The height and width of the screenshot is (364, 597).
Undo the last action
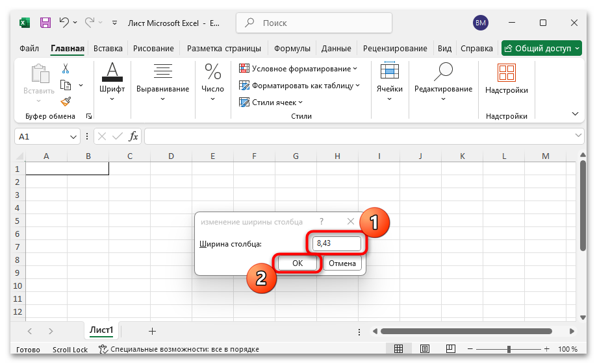64,23
